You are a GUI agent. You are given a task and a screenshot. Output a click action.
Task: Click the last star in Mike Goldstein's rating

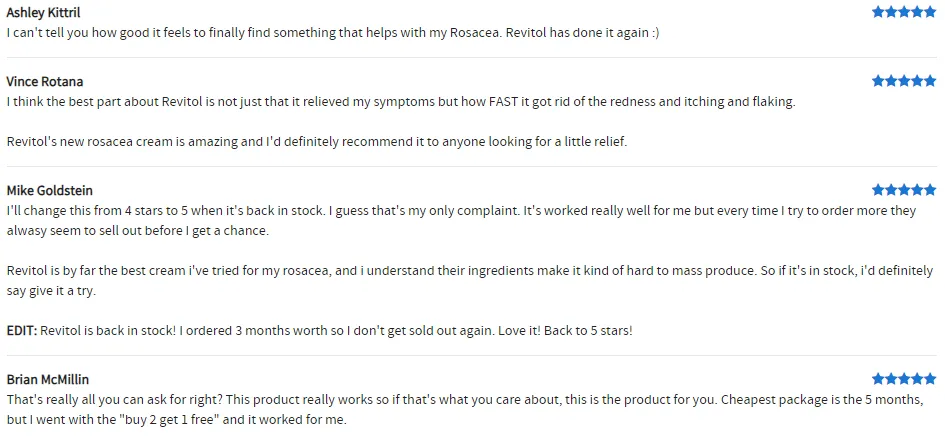click(x=930, y=190)
